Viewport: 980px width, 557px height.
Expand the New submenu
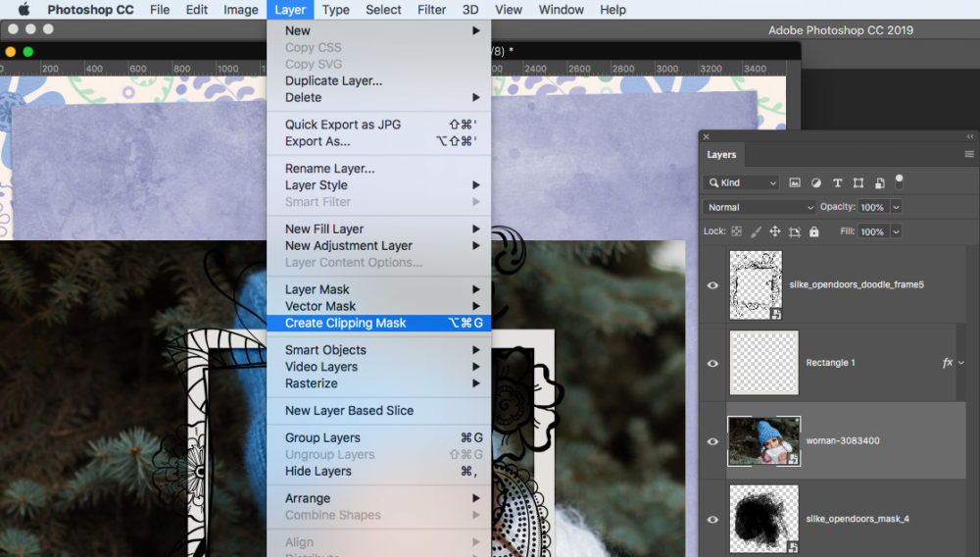(378, 30)
